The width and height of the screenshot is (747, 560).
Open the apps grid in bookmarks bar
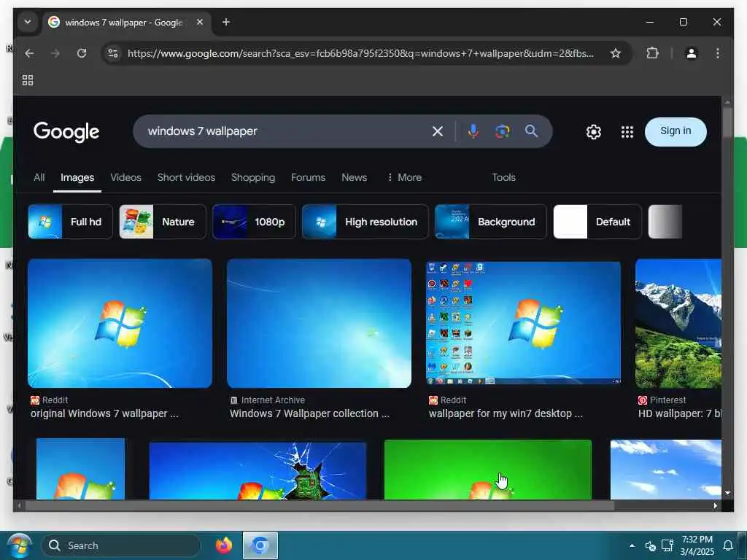pos(28,80)
